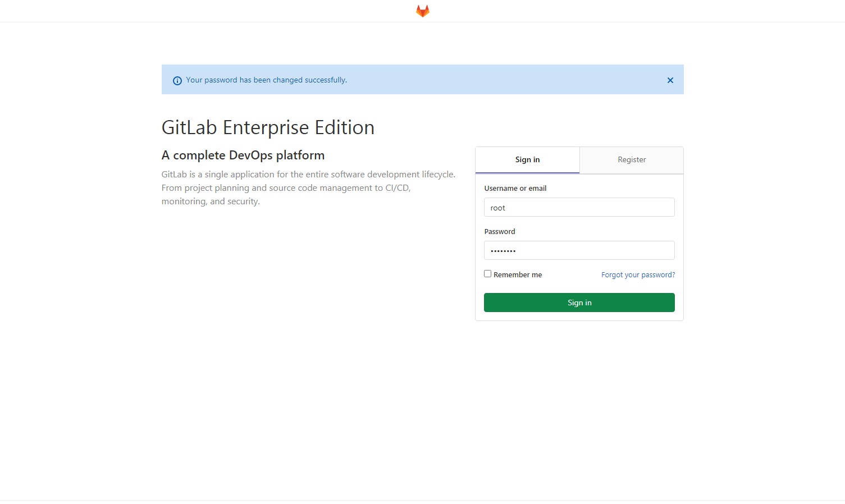Viewport: 845px width, 504px height.
Task: Click the GitLab fox logo
Action: pyautogui.click(x=422, y=11)
